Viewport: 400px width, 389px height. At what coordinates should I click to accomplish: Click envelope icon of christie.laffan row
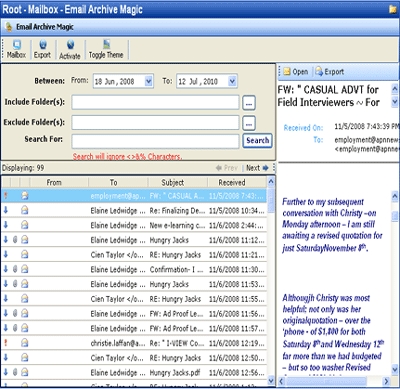(25, 342)
